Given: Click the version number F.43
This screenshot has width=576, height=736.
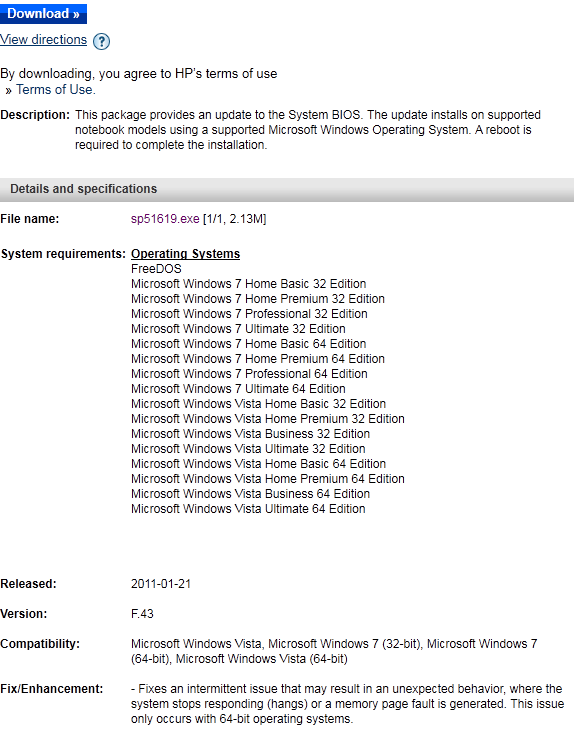Looking at the screenshot, I should 142,614.
